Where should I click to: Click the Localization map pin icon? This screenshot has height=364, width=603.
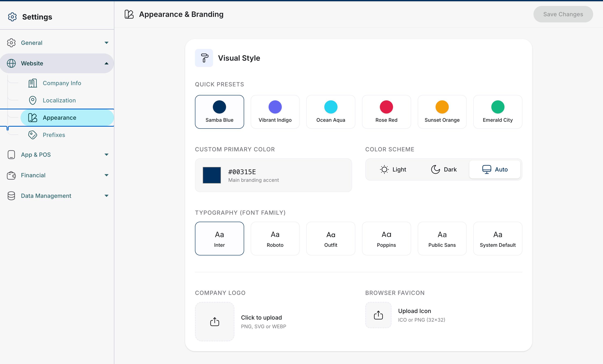(x=32, y=100)
